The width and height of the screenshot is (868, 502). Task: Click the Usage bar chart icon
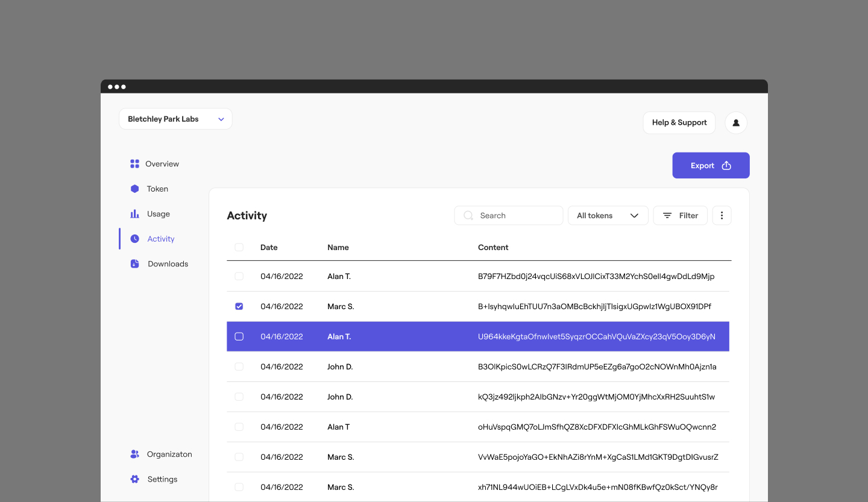(134, 214)
